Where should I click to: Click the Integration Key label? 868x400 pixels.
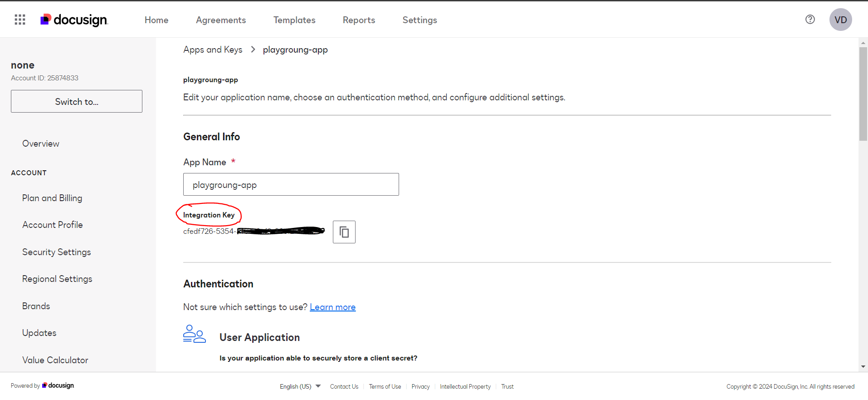click(x=209, y=215)
